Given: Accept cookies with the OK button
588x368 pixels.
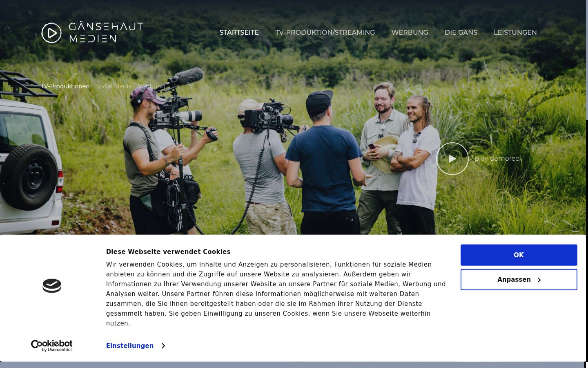Looking at the screenshot, I should point(519,255).
